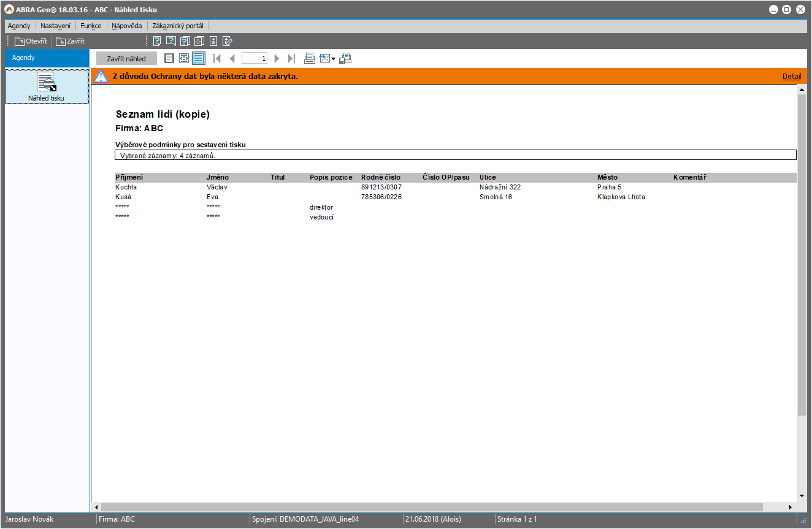This screenshot has width=812, height=529.
Task: Click the Zavřít náhled button
Action: click(x=126, y=59)
